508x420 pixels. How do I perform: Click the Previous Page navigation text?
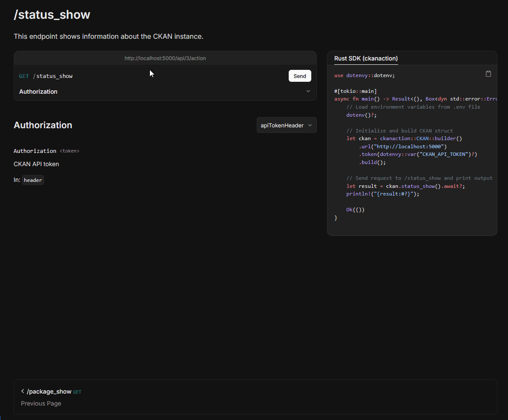[41, 403]
